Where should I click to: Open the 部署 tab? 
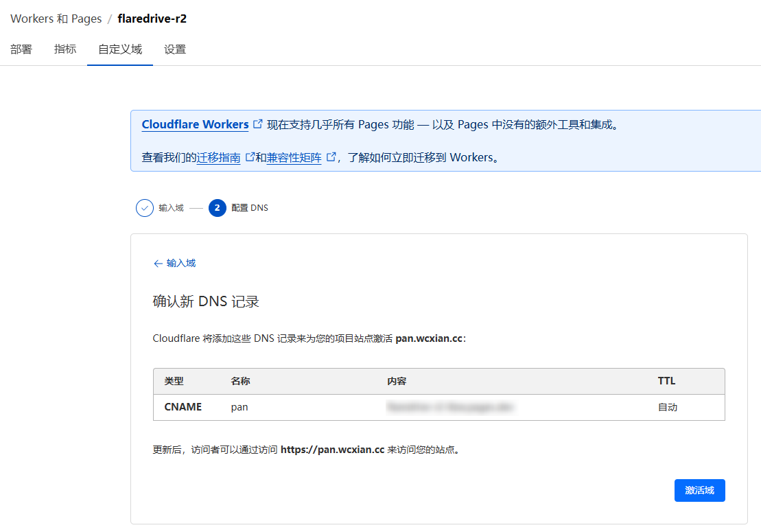pos(21,49)
